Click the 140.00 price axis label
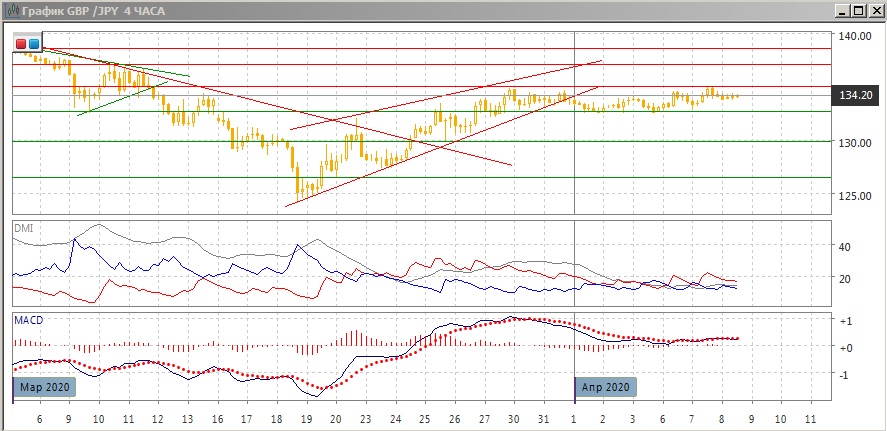This screenshot has width=887, height=431. point(853,36)
